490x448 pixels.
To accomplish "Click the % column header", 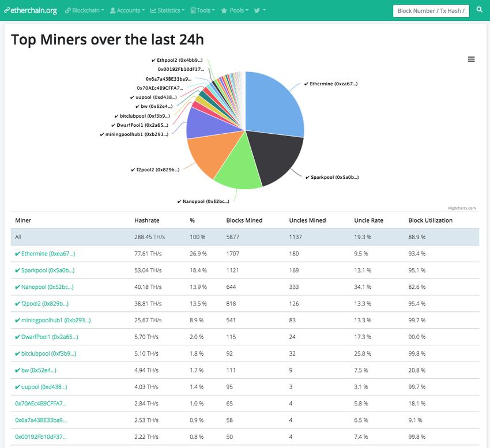I will click(x=192, y=220).
